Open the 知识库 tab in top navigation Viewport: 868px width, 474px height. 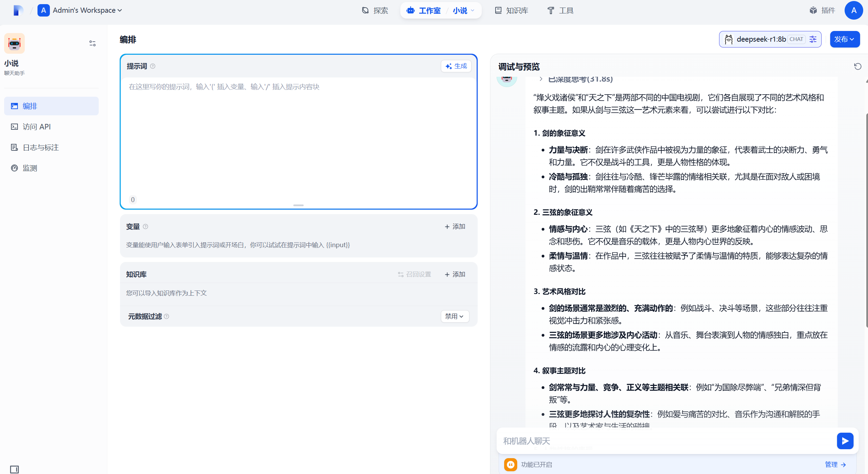point(512,10)
